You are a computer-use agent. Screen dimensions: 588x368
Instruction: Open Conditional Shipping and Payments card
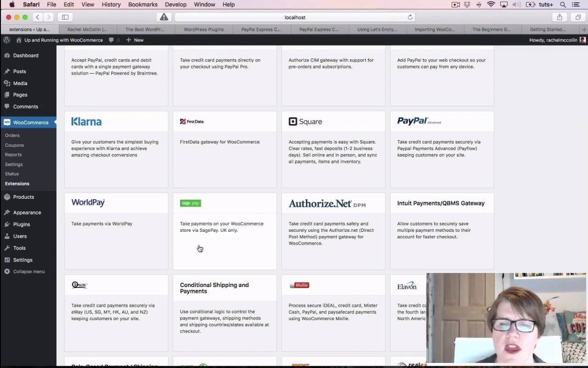coord(225,313)
